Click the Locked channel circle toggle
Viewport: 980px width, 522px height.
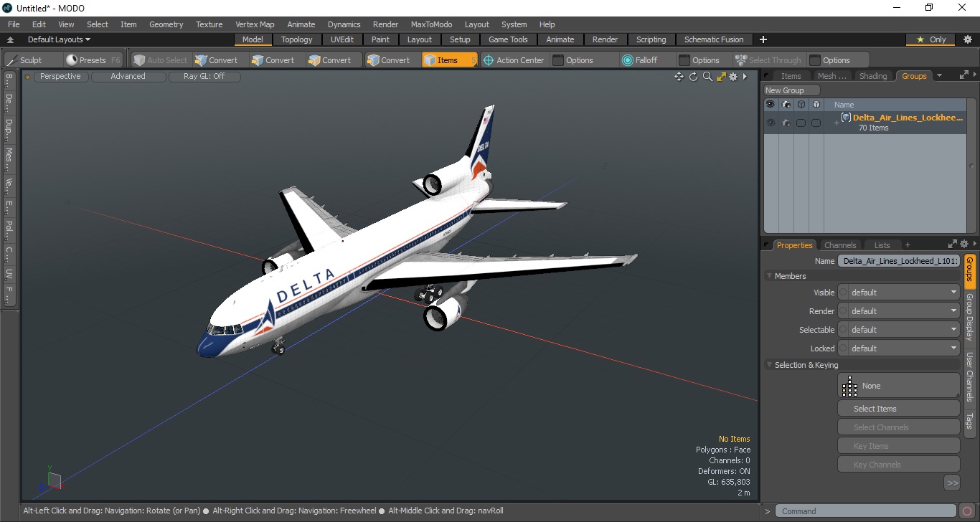click(x=844, y=348)
